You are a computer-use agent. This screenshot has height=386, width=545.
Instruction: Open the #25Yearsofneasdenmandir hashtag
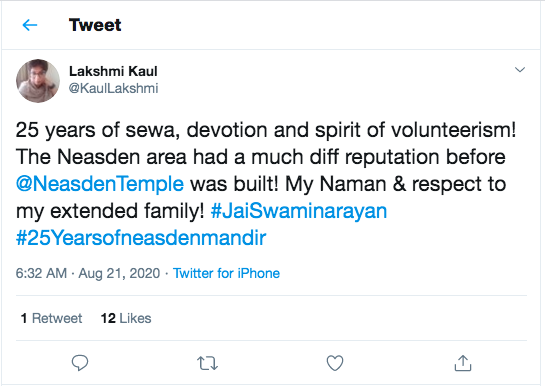tap(141, 238)
